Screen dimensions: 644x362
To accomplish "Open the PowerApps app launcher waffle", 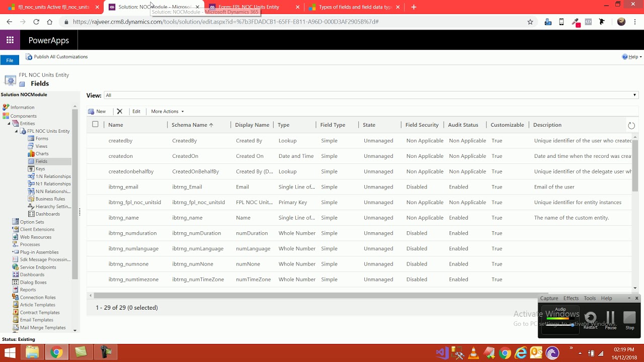I will pos(10,40).
